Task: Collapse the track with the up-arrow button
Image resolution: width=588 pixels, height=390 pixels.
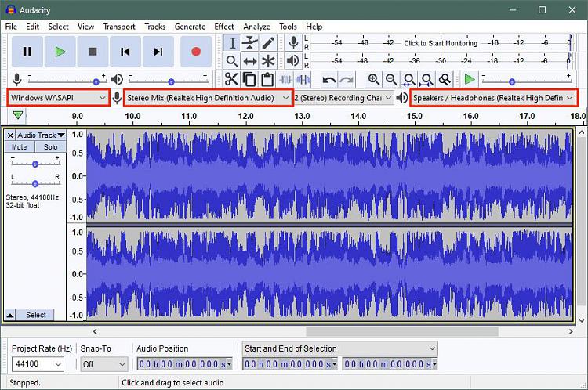Action: coord(10,315)
